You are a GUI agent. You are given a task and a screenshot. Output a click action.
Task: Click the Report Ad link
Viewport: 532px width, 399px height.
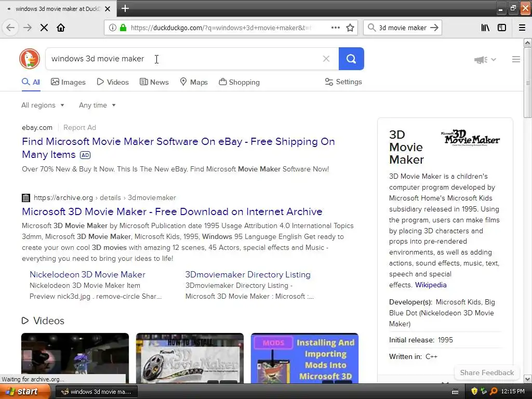pos(79,128)
